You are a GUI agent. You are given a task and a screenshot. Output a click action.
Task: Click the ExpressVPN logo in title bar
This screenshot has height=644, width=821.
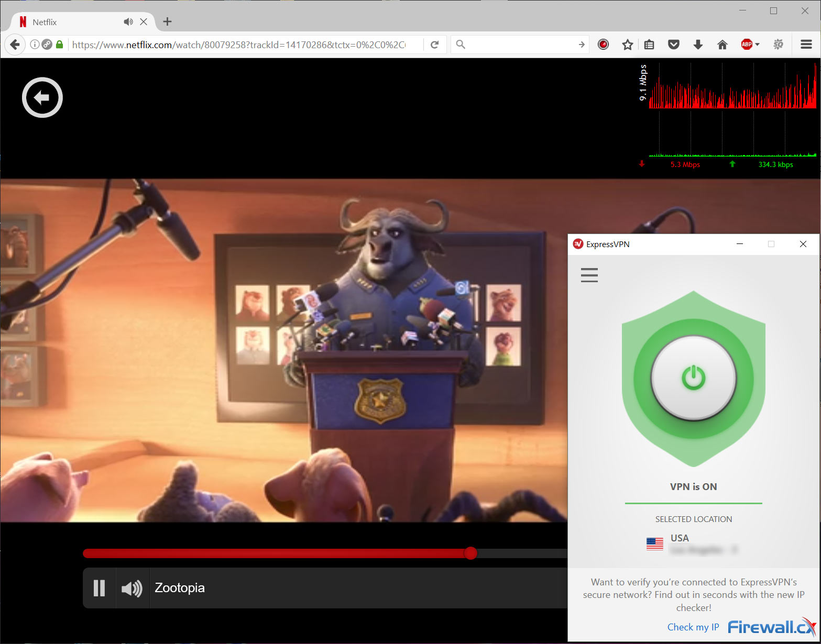click(578, 244)
